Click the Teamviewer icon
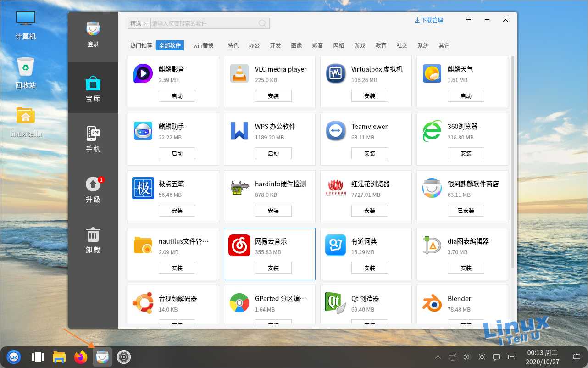The width and height of the screenshot is (588, 368). [x=335, y=131]
